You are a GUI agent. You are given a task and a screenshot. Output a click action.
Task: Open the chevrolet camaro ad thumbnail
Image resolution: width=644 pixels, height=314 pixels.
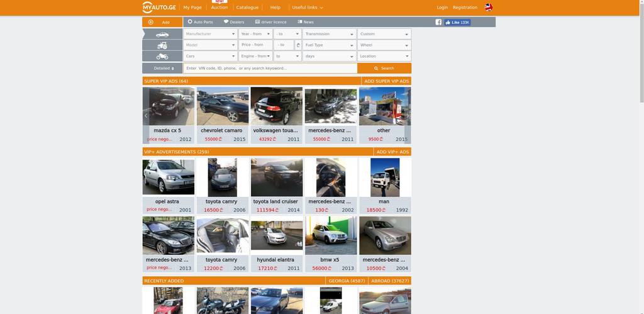(223, 106)
